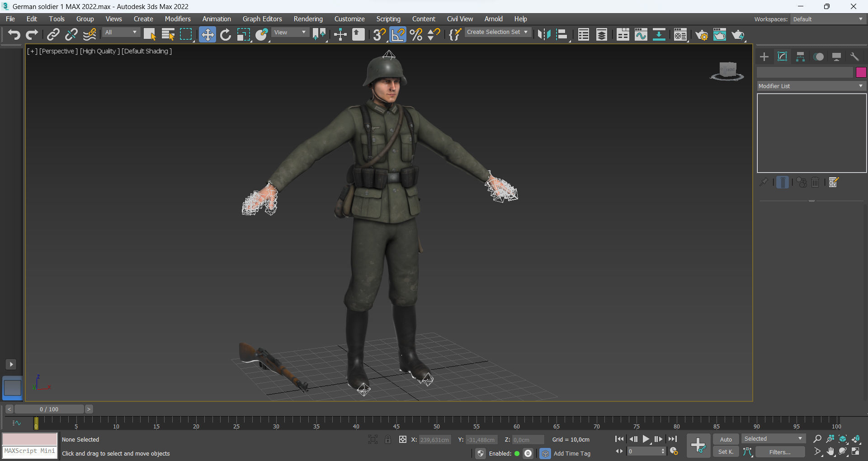Expand the Modifier List dropdown

[811, 86]
